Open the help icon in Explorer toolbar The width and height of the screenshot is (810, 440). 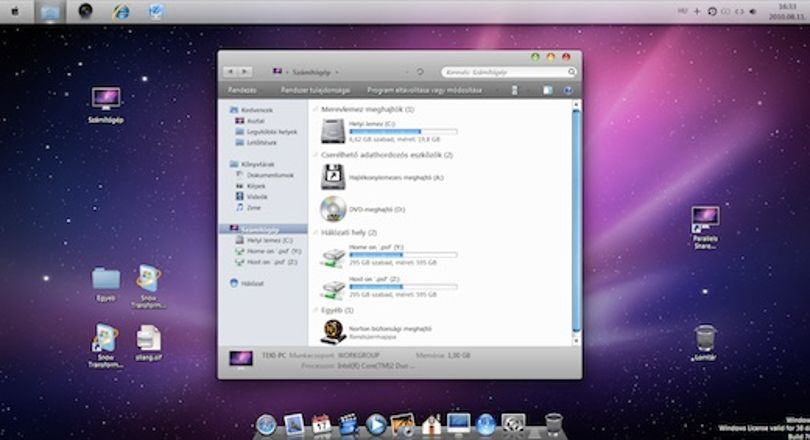click(x=567, y=90)
